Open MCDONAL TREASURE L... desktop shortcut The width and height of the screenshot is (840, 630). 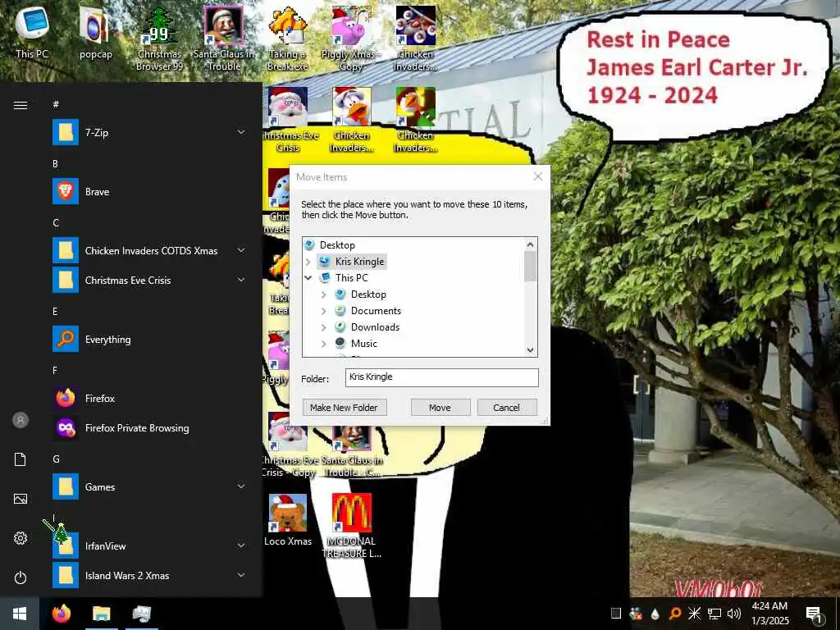point(351,526)
